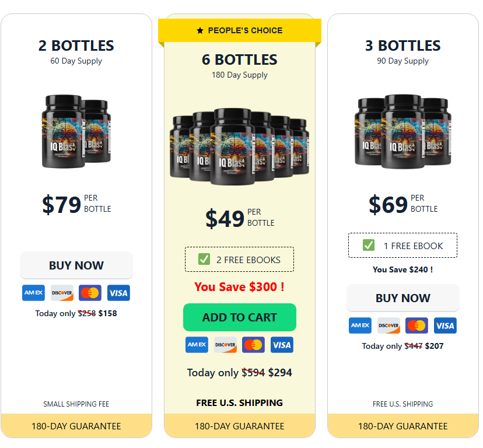The height and width of the screenshot is (448, 483).
Task: Click the Visa icon under 3 Bottles
Action: click(x=445, y=325)
